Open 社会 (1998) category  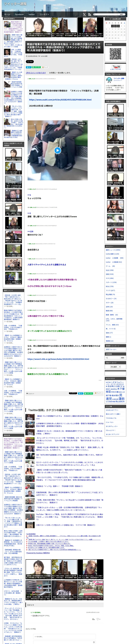click(x=110, y=270)
